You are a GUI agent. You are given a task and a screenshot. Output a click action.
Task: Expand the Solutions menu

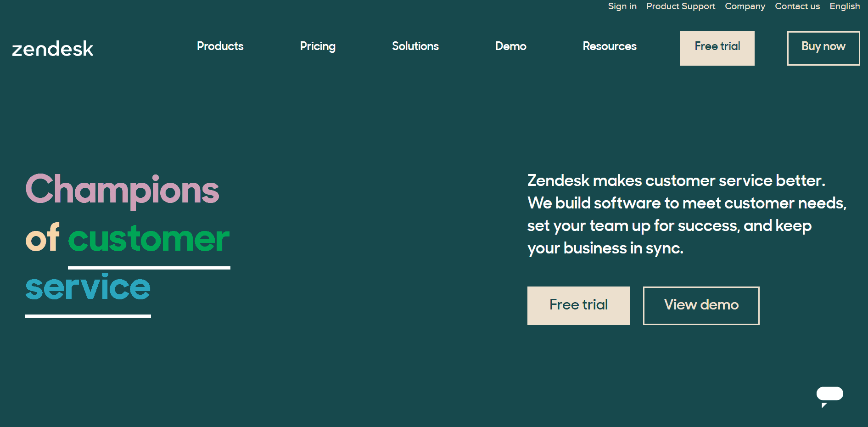click(x=415, y=46)
